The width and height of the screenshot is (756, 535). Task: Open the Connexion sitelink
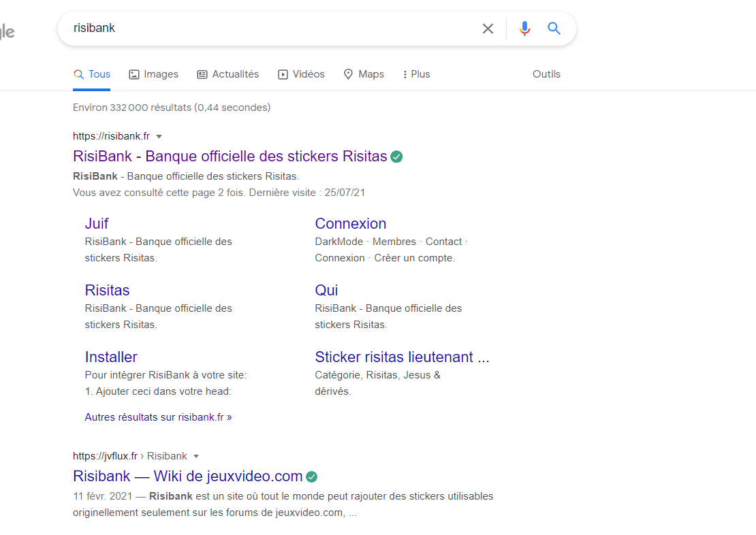click(x=351, y=224)
